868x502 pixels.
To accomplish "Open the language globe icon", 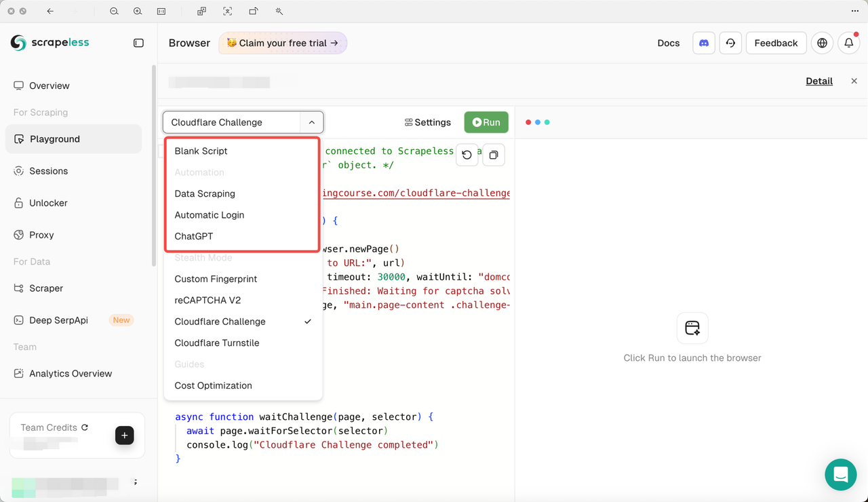I will (x=822, y=43).
